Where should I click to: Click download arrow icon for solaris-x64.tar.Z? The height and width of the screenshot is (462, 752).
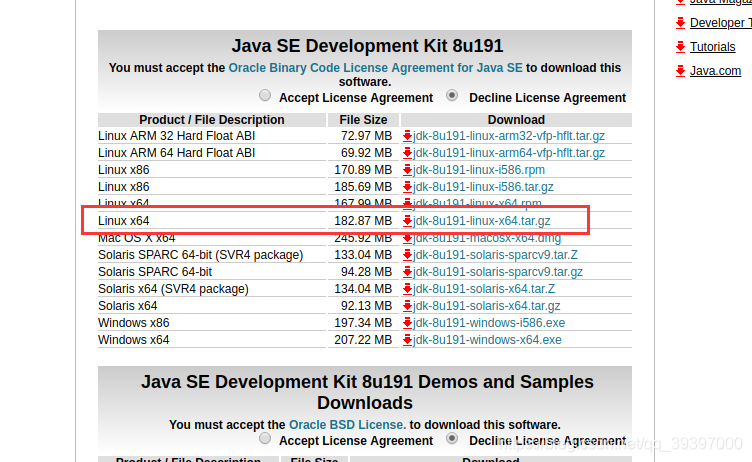click(407, 289)
